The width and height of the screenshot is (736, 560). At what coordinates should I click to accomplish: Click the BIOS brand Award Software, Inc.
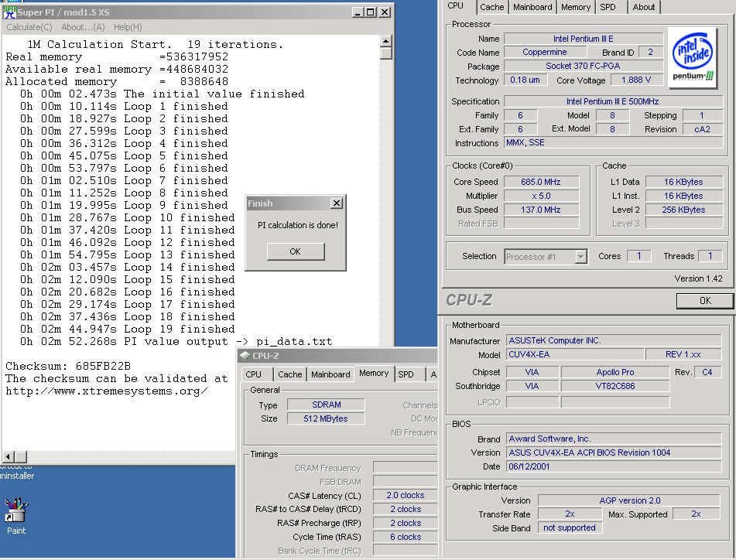614,439
